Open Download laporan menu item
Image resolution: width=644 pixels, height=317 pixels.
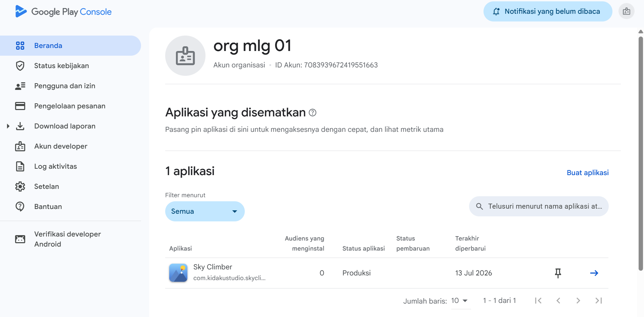(71, 126)
